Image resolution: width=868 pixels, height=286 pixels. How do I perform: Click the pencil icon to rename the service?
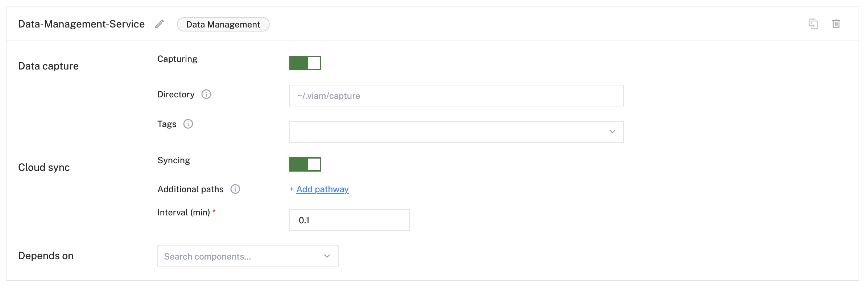point(160,24)
